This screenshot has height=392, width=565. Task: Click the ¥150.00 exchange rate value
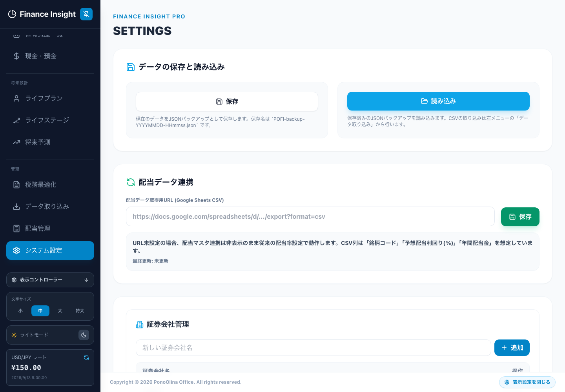(26, 368)
